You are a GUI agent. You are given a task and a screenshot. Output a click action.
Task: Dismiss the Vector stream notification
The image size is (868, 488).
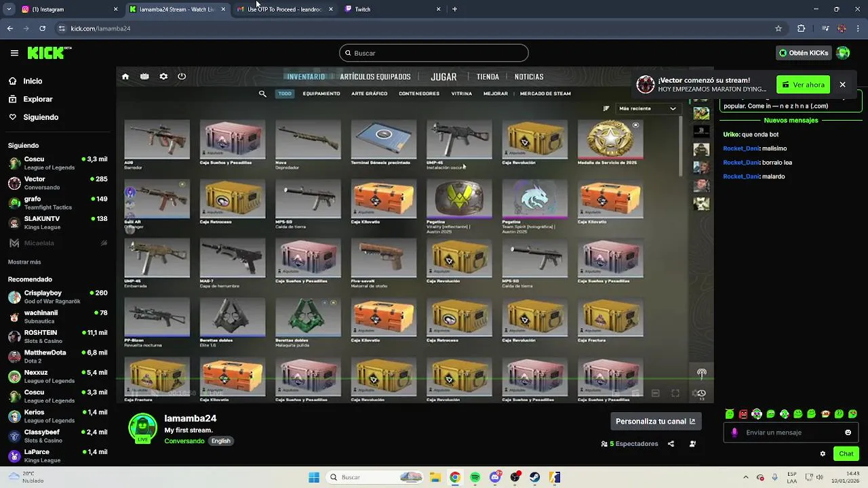coord(842,85)
